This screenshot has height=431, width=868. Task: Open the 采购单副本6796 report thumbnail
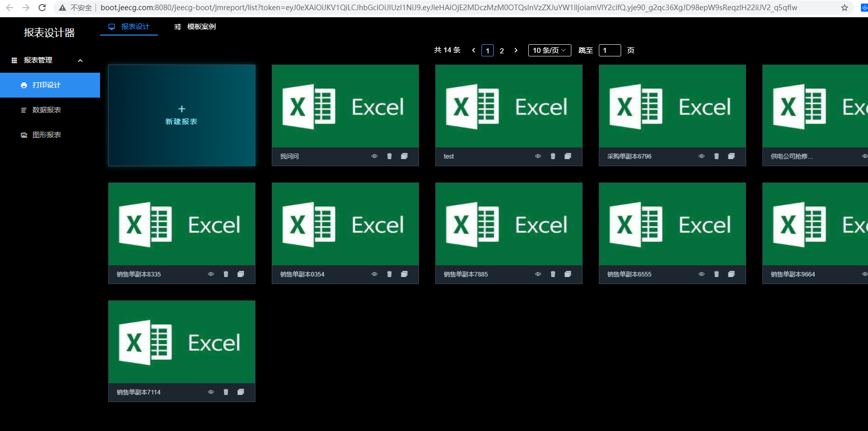[672, 106]
